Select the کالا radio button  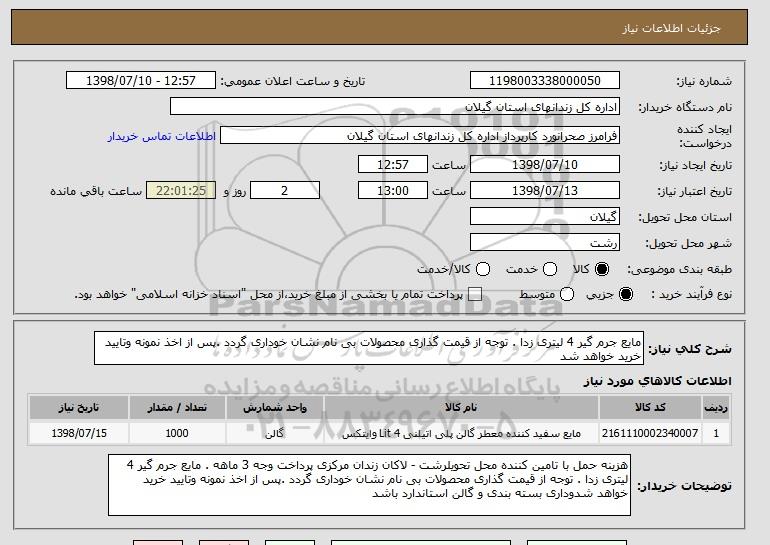click(x=602, y=269)
